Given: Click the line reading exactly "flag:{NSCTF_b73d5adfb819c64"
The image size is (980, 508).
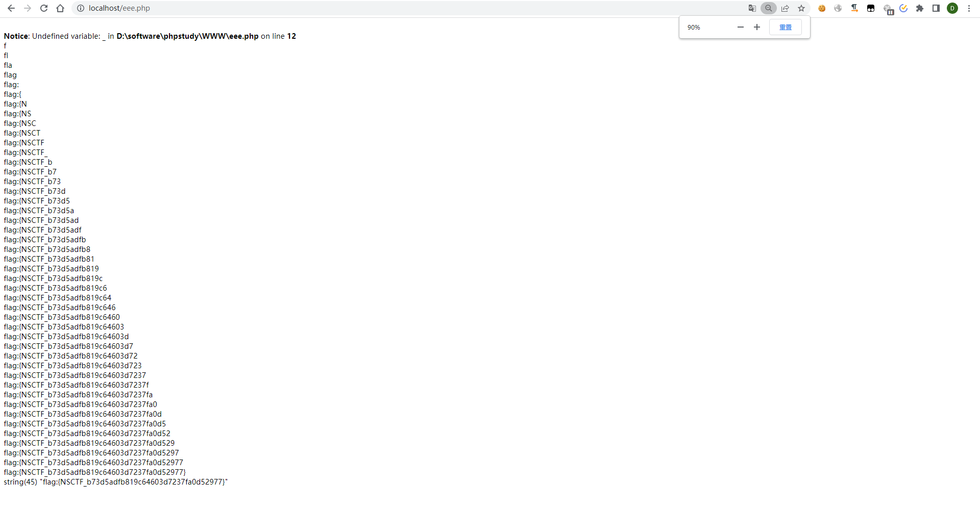Looking at the screenshot, I should click(x=58, y=298).
